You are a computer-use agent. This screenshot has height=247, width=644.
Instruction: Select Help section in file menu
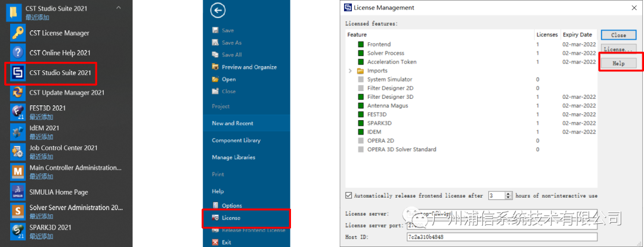pos(218,191)
